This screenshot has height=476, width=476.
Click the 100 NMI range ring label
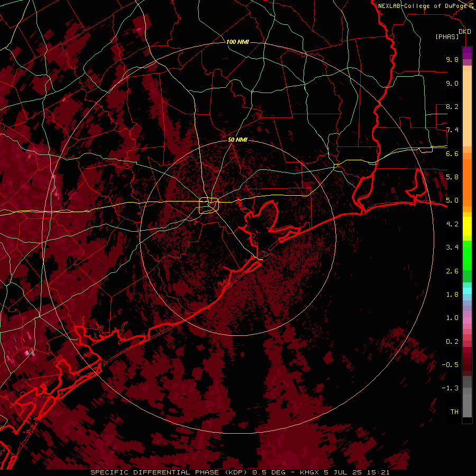237,42
